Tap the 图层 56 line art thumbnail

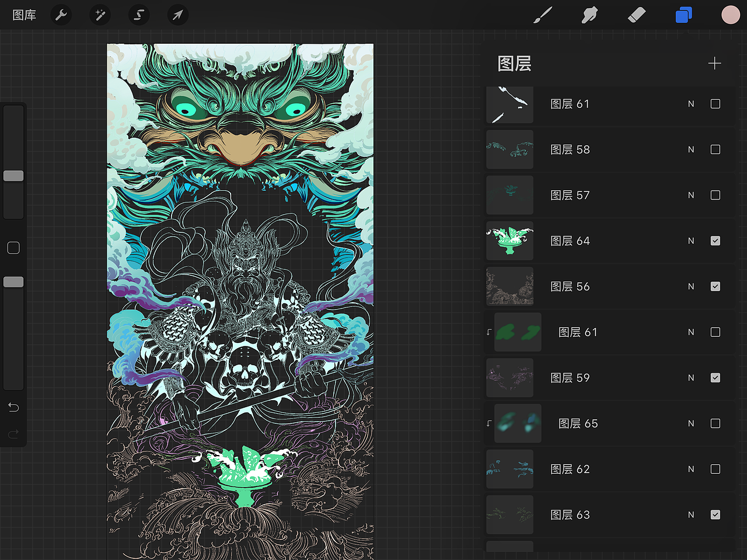pyautogui.click(x=510, y=286)
